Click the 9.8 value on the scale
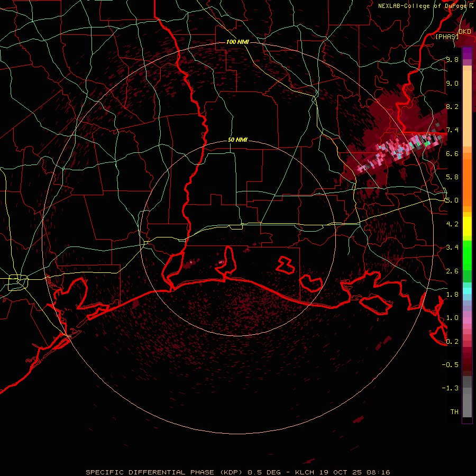 [x=452, y=59]
